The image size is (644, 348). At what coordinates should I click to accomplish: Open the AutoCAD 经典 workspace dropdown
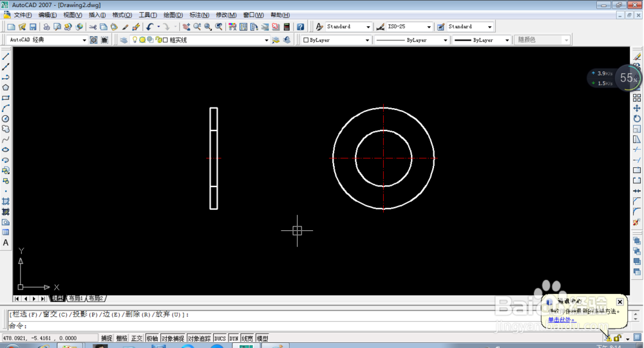(84, 40)
